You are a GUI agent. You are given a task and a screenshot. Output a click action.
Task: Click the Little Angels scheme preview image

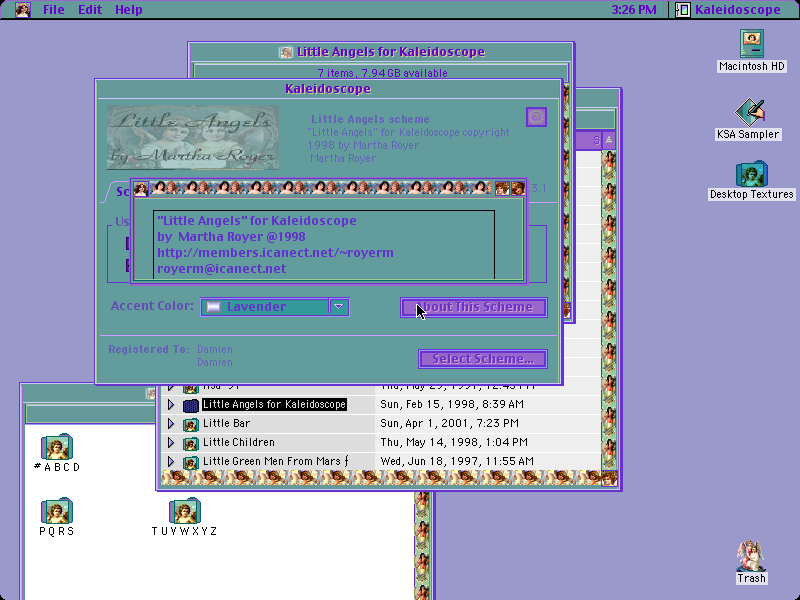point(193,137)
